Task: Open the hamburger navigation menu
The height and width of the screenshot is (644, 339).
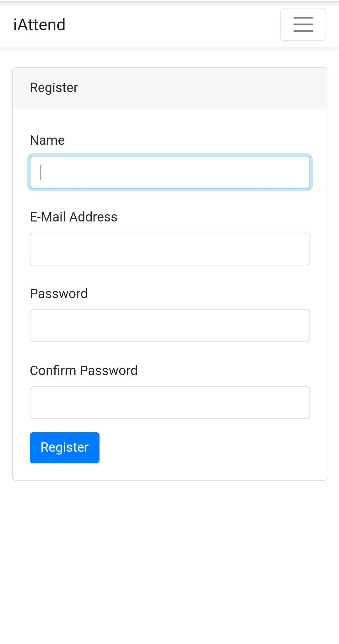Action: coord(303,25)
